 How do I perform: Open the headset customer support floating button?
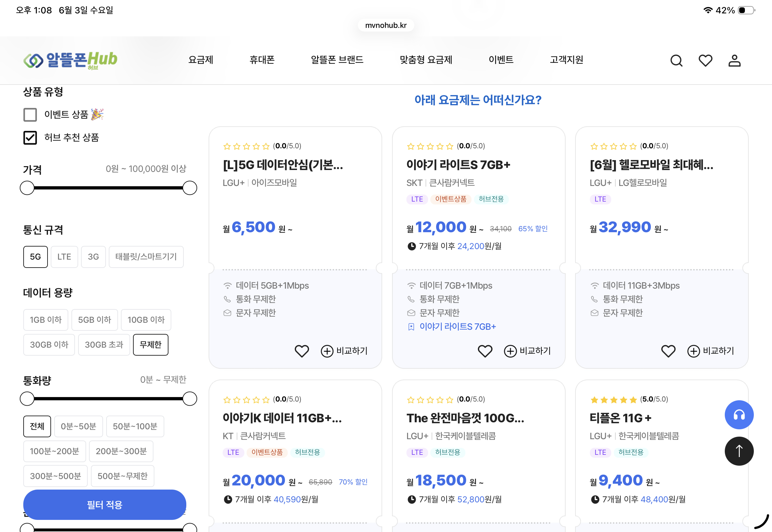point(739,415)
